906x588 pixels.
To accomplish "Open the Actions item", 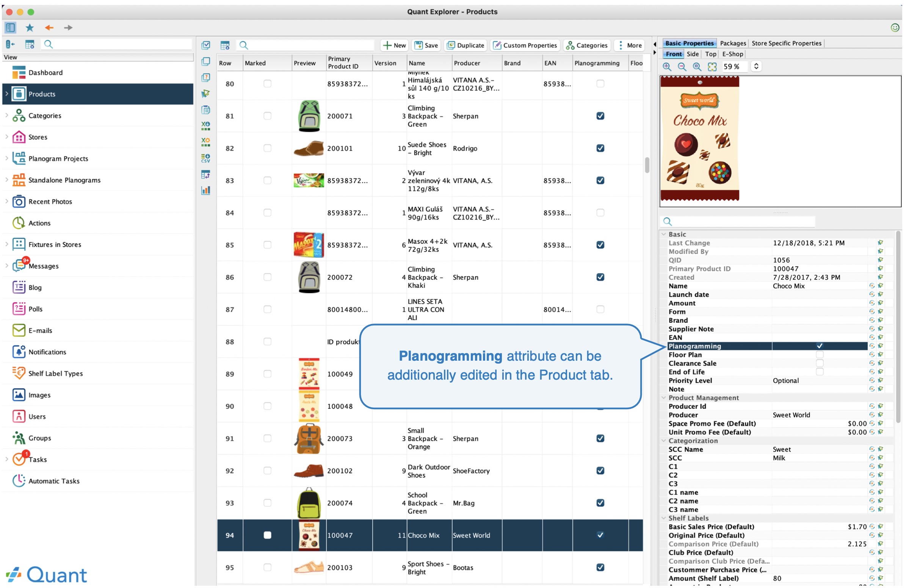I will tap(39, 223).
